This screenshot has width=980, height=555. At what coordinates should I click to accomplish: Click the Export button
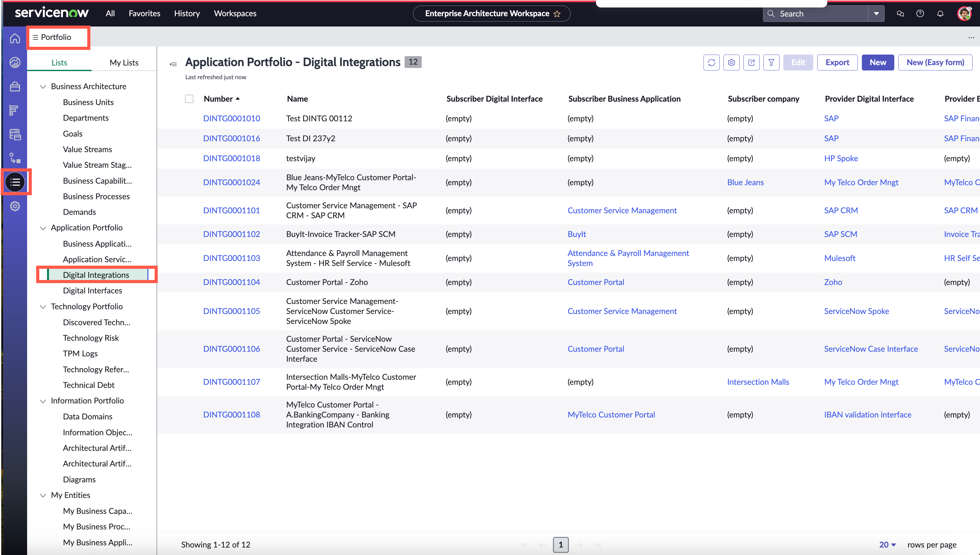pyautogui.click(x=837, y=62)
